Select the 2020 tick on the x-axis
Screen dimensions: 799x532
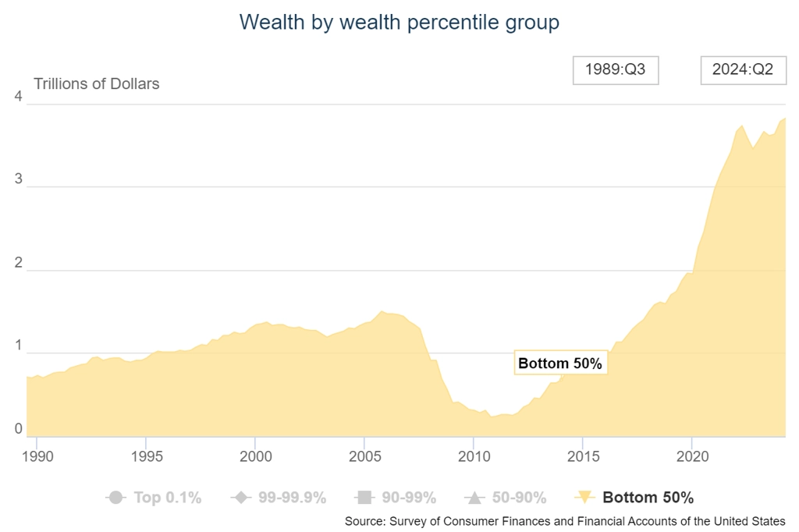[x=692, y=456]
